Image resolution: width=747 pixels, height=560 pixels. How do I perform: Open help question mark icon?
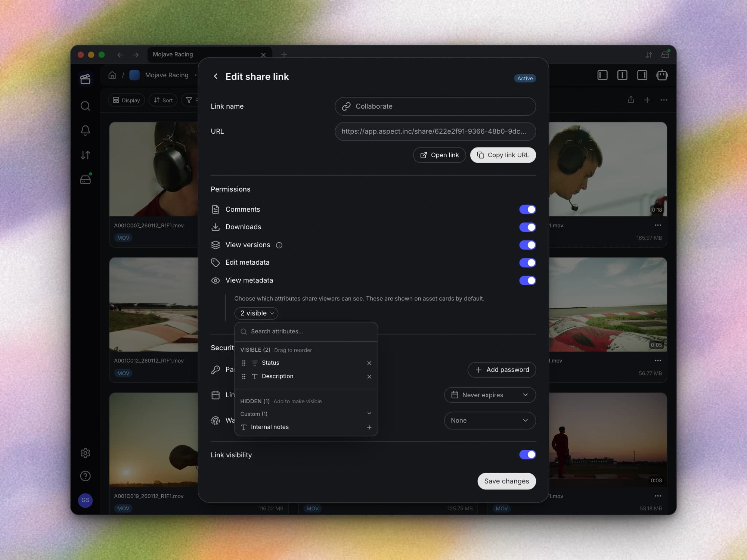tap(86, 476)
